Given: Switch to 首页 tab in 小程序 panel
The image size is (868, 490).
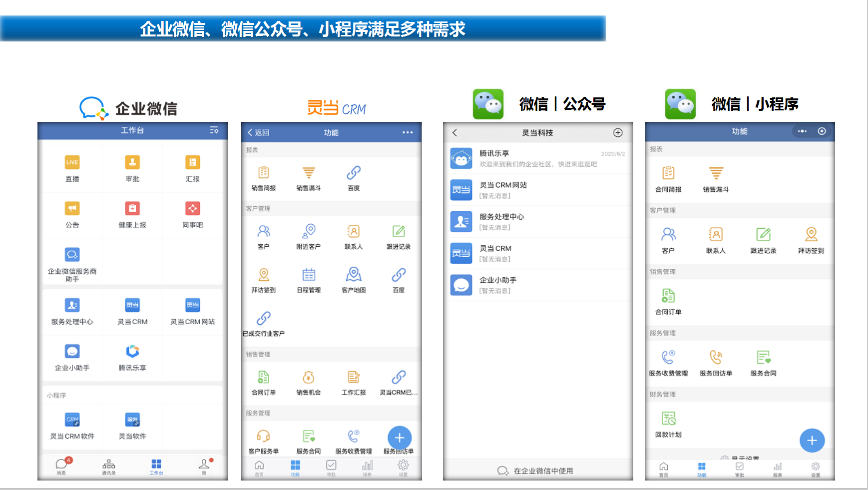Looking at the screenshot, I should click(x=664, y=469).
